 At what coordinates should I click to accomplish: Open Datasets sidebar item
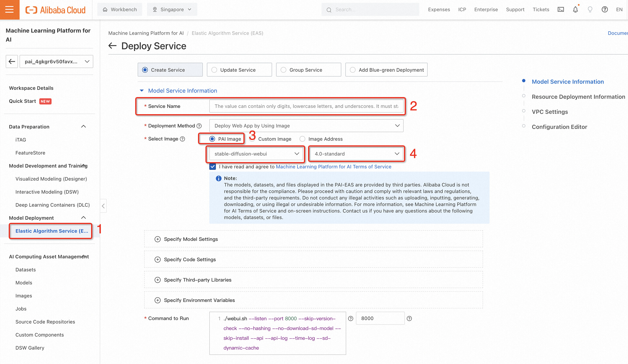point(26,270)
